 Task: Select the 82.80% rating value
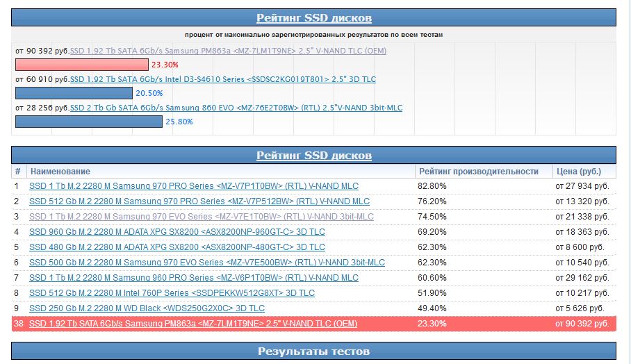tap(432, 186)
